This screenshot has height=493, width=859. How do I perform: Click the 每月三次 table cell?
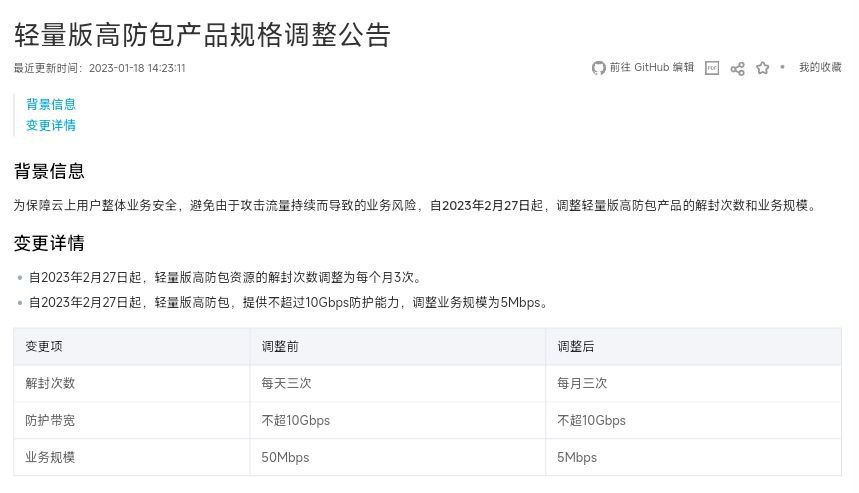click(582, 383)
